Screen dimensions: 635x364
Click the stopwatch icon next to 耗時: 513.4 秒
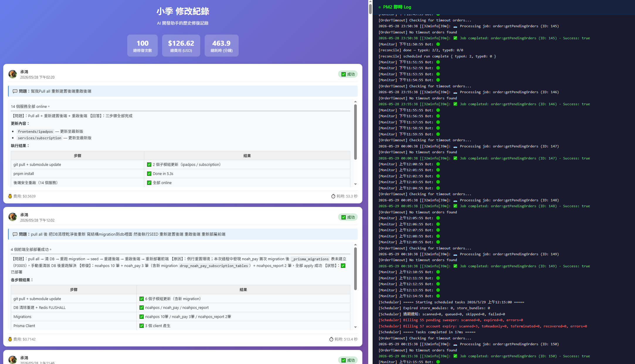click(331, 339)
